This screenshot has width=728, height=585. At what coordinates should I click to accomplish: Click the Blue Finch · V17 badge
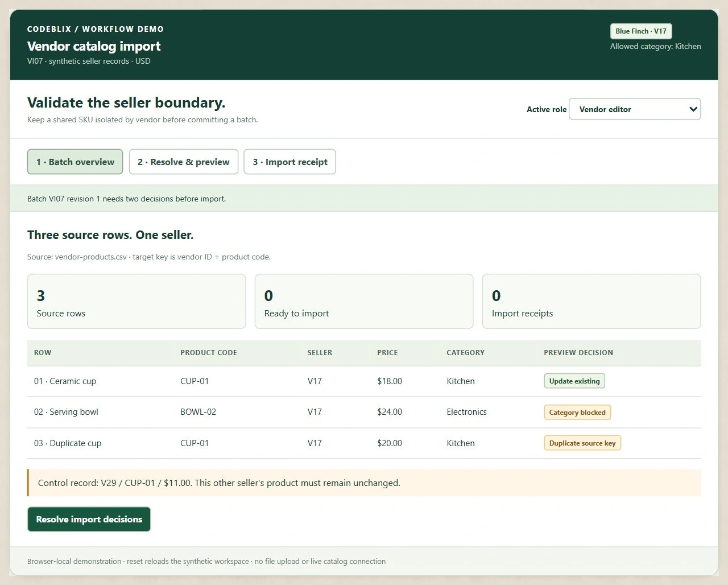click(x=641, y=31)
